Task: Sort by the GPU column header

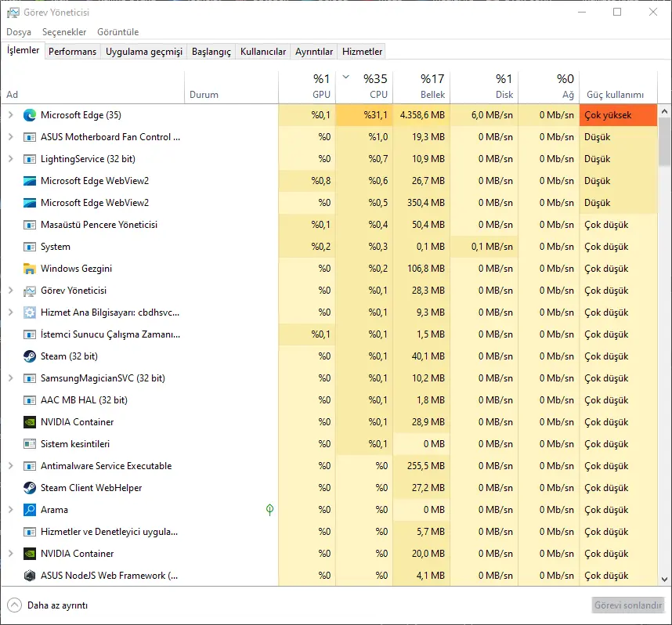Action: tap(307, 88)
